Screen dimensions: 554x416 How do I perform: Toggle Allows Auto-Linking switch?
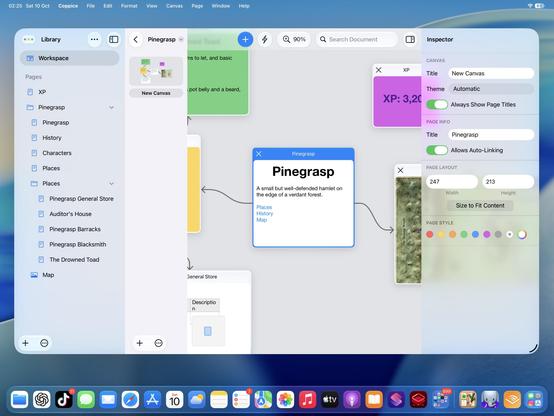point(437,150)
